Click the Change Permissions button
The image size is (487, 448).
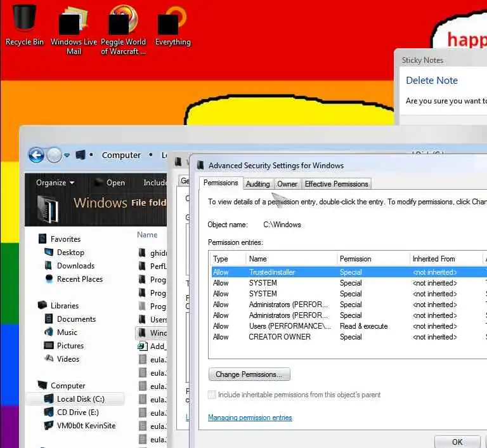[x=249, y=374]
